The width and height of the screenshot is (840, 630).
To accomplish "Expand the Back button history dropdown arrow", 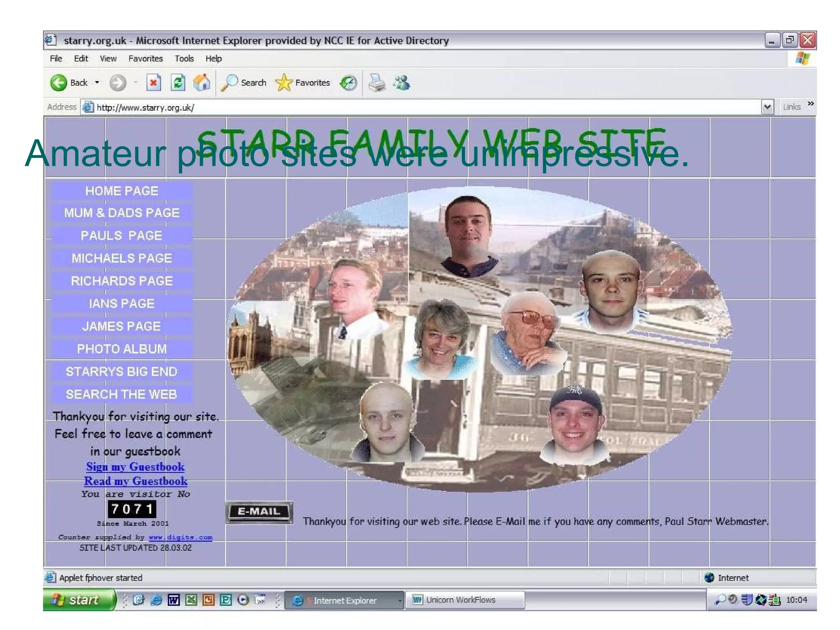I will (x=97, y=83).
